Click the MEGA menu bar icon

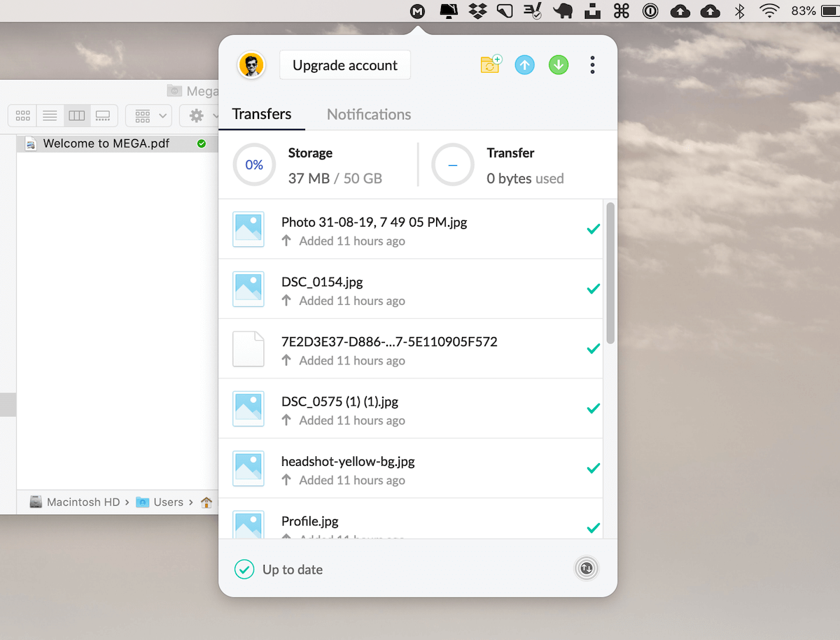click(x=418, y=11)
